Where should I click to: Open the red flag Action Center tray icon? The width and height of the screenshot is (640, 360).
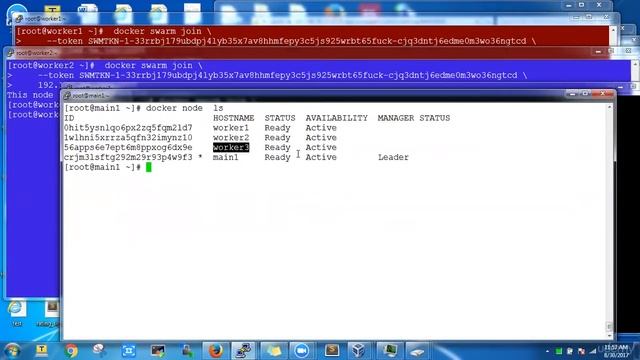click(581, 351)
